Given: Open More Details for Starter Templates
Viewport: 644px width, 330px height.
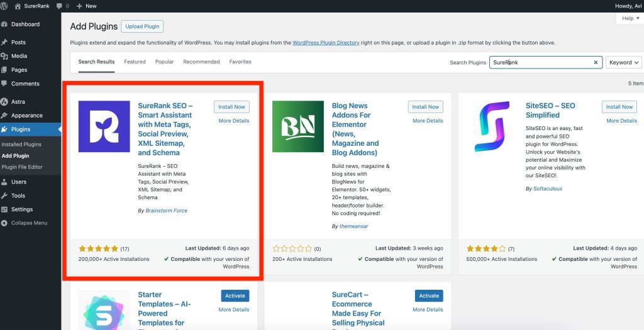Looking at the screenshot, I should point(234,309).
